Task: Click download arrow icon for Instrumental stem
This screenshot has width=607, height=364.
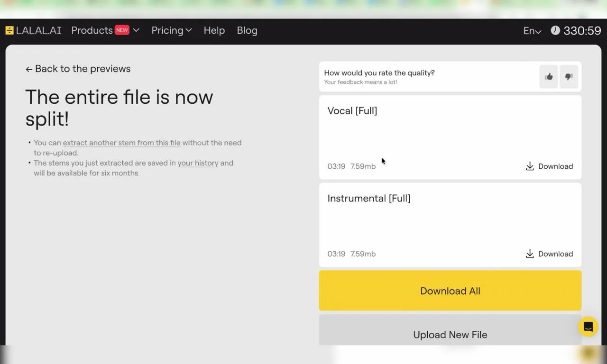Action: coord(530,254)
